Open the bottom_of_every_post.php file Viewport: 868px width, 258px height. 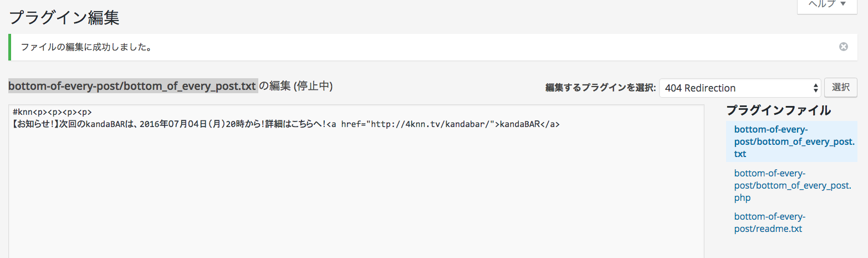pos(792,185)
